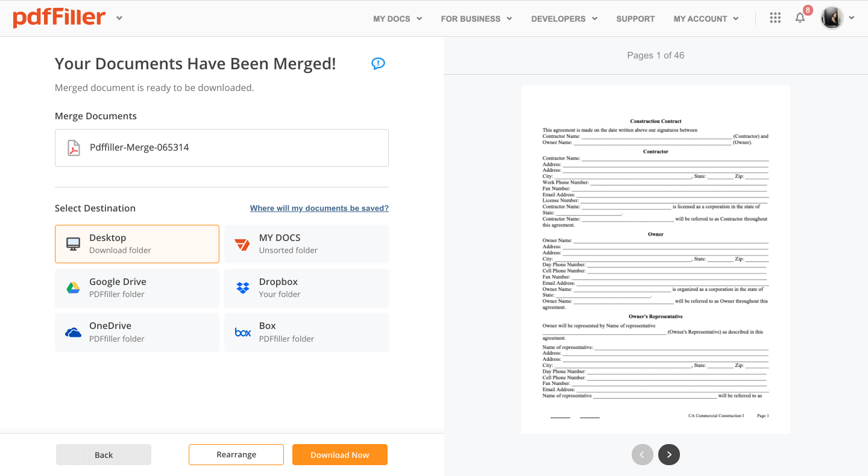The image size is (868, 476).
Task: Open notifications bell with 8 alerts
Action: pos(800,17)
